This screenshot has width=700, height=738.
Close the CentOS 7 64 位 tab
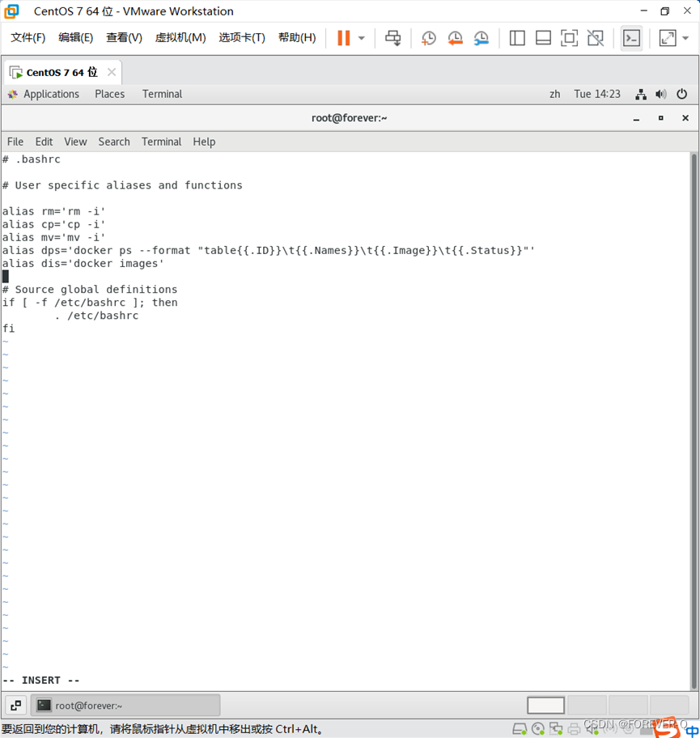coord(112,72)
